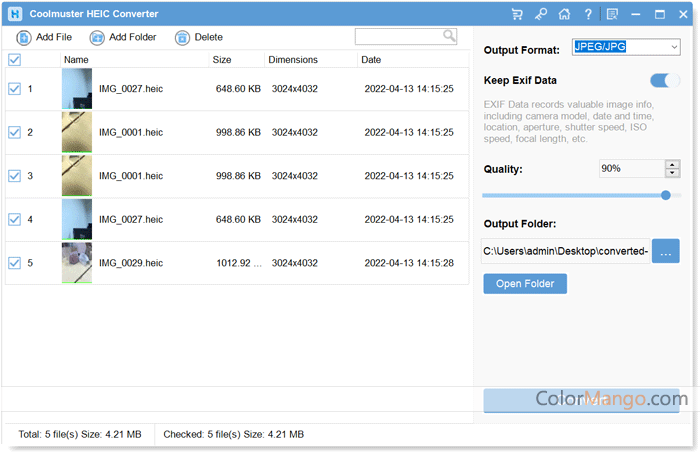Uncheck the checkbox for row 4
Image resolution: width=700 pixels, height=453 pixels.
(x=14, y=219)
